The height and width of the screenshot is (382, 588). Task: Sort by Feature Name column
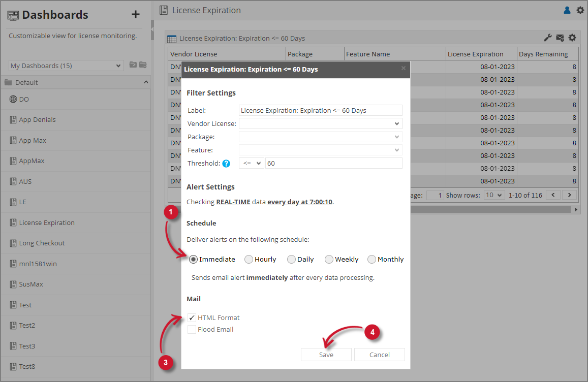coord(395,54)
